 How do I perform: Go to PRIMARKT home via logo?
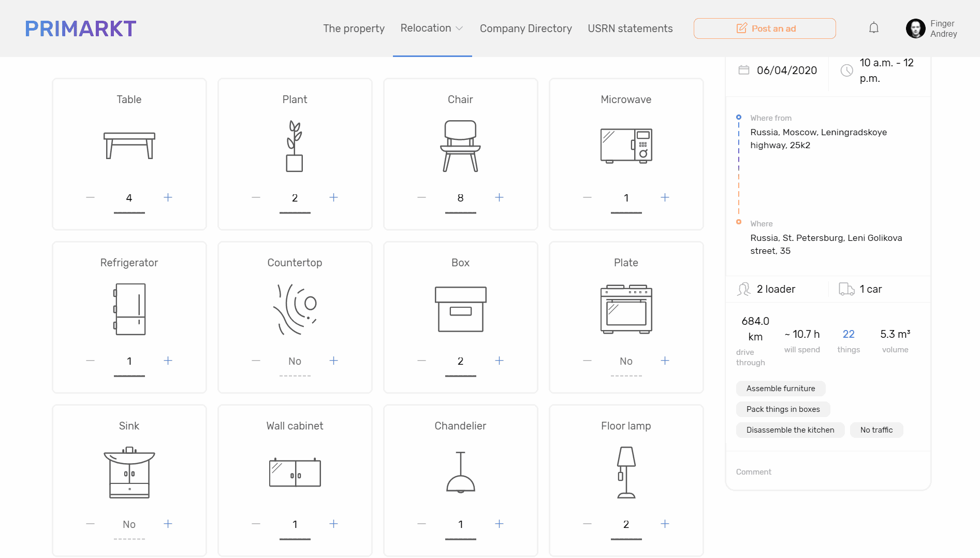81,28
